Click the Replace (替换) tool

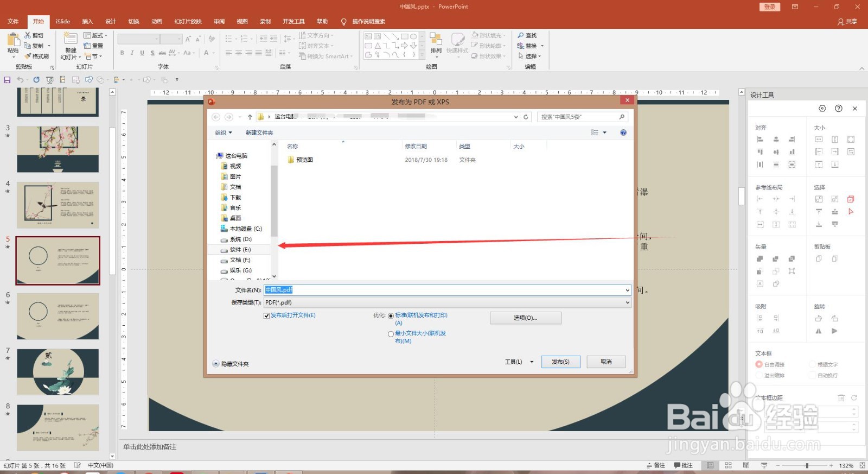pyautogui.click(x=527, y=46)
